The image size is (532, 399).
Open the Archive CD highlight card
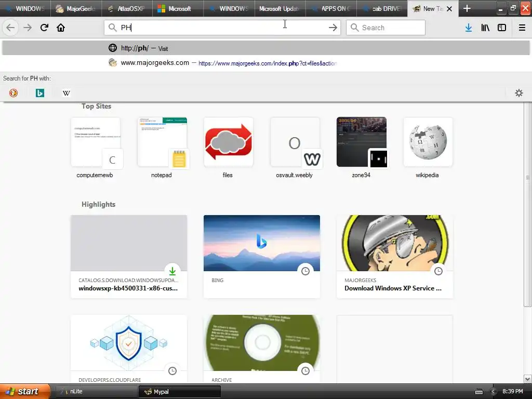pos(262,349)
